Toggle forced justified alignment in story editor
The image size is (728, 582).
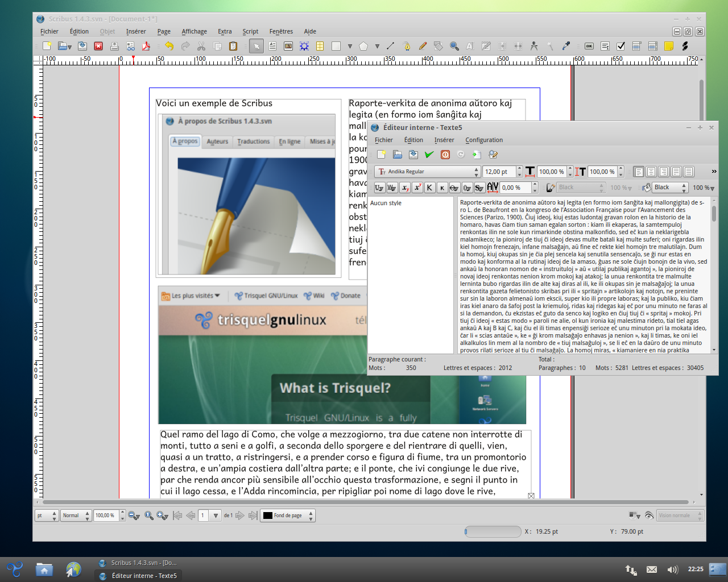tap(689, 171)
